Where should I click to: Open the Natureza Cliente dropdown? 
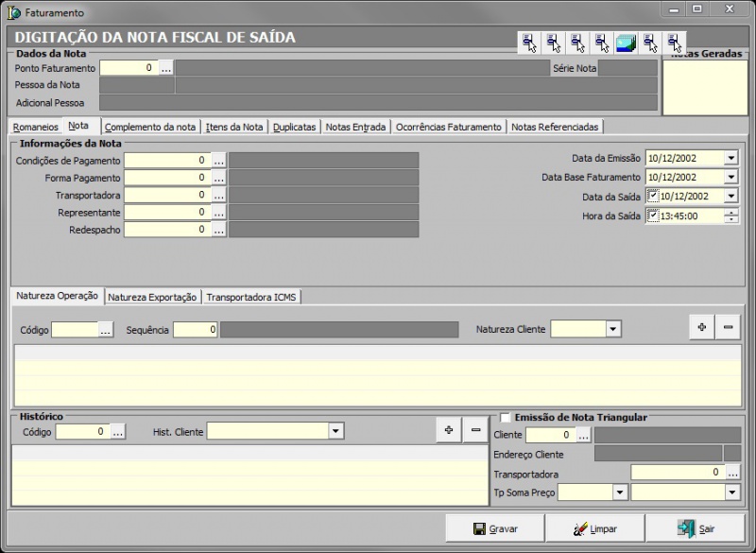click(613, 329)
